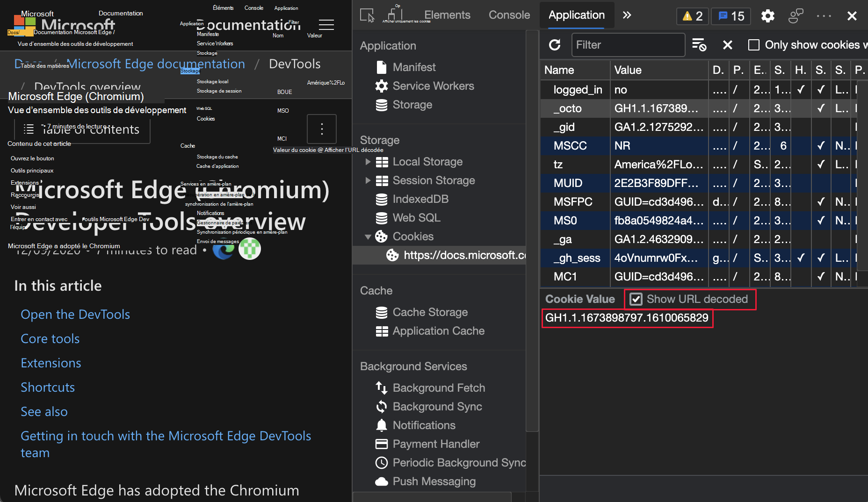Open Getting in touch with DevTools team link
This screenshot has height=502, width=868.
[166, 445]
